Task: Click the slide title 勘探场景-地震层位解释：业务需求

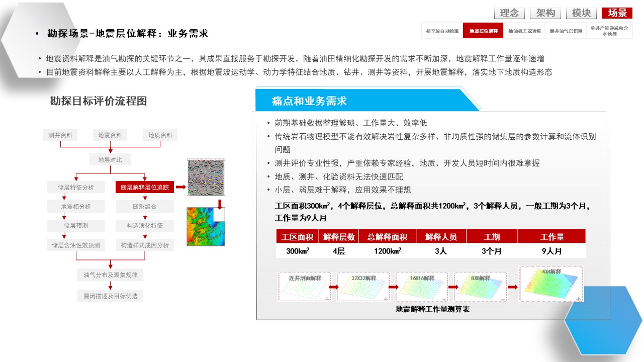Action: coord(128,34)
